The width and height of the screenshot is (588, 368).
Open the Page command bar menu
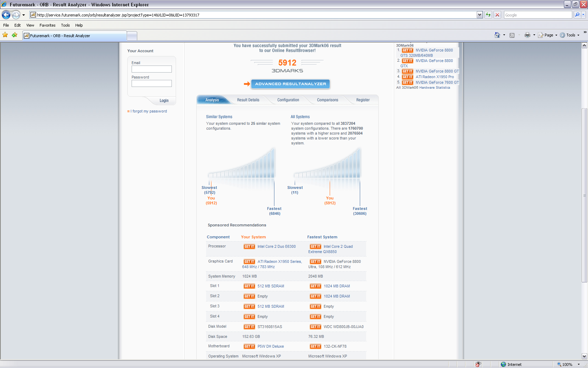coord(548,35)
